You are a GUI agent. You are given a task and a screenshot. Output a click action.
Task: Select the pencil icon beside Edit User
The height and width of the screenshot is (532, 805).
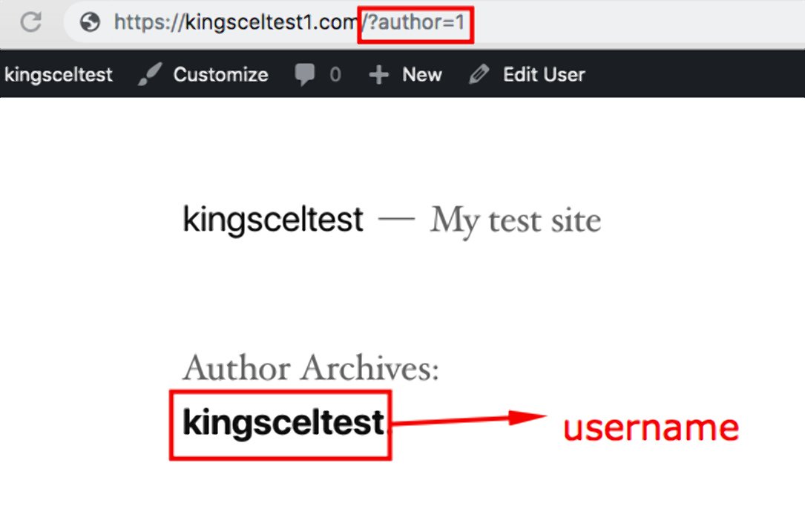(x=479, y=74)
